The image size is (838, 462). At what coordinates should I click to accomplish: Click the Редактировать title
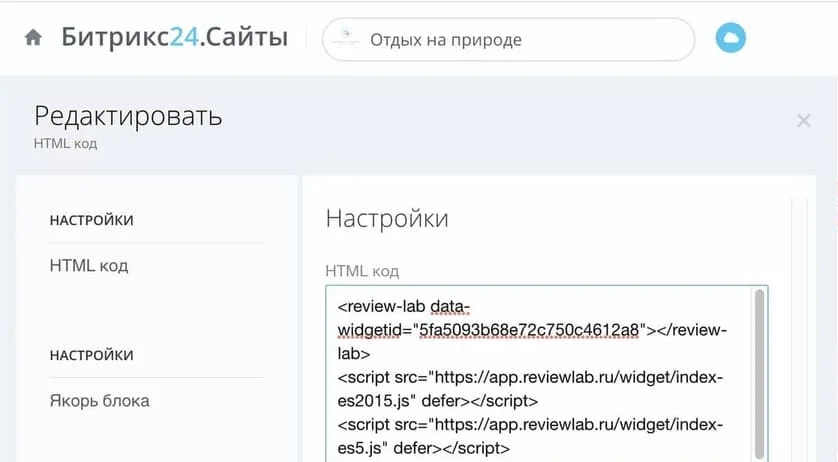[x=128, y=116]
